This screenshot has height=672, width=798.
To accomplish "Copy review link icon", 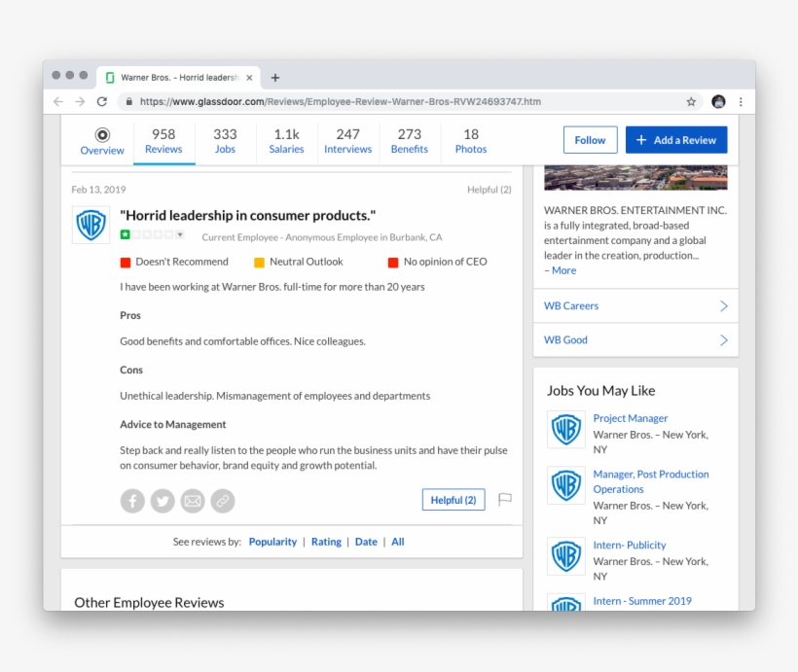I will pos(223,501).
